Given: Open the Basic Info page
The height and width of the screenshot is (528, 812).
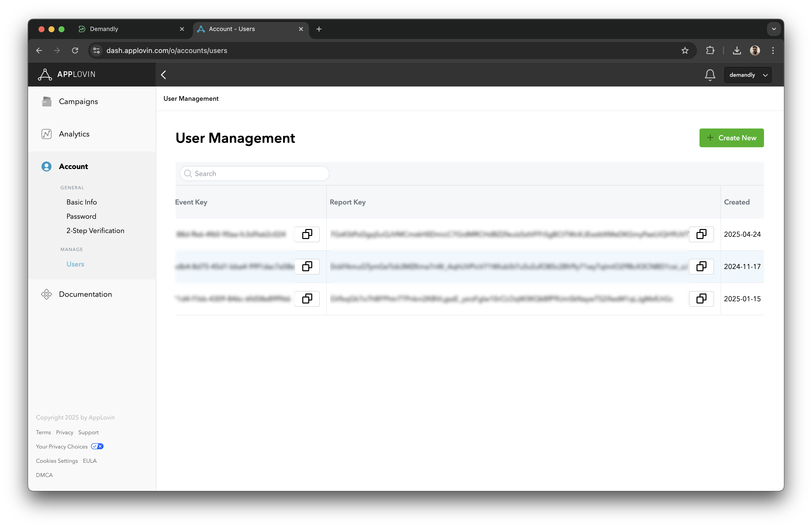Looking at the screenshot, I should pos(81,202).
